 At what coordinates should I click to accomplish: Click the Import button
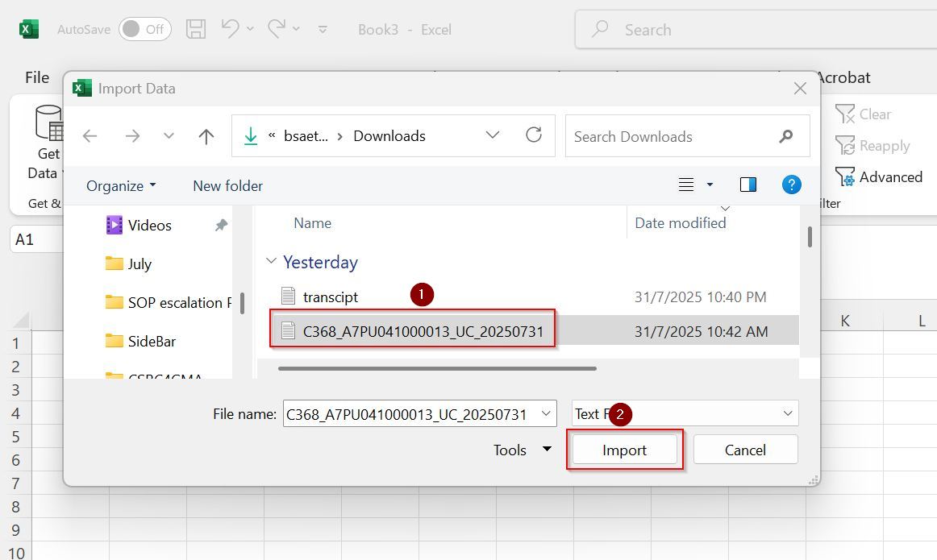624,450
